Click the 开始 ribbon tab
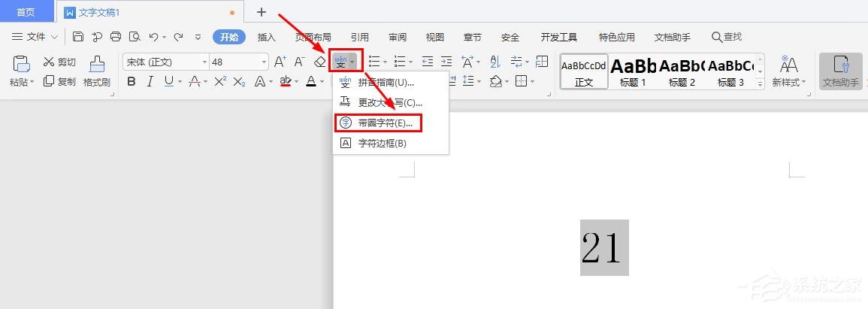 [x=229, y=37]
